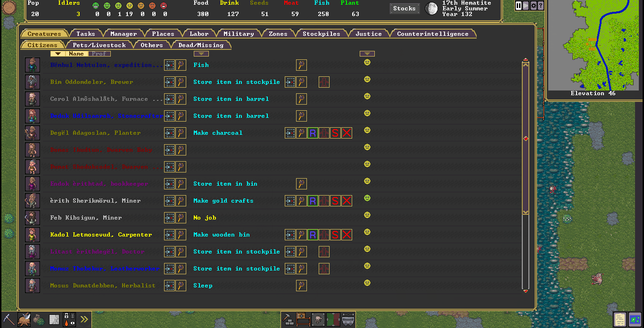Toggle repeat on Make gold crafts job

click(313, 201)
